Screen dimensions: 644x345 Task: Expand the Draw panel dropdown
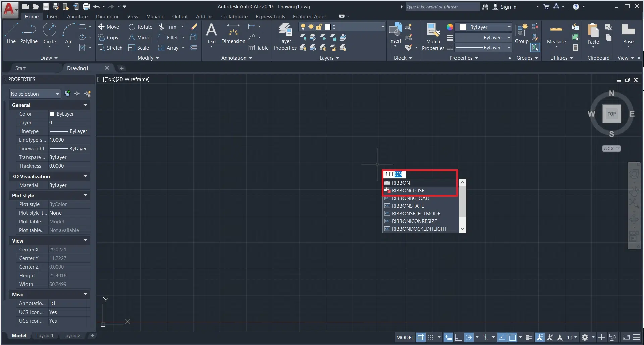pyautogui.click(x=49, y=58)
